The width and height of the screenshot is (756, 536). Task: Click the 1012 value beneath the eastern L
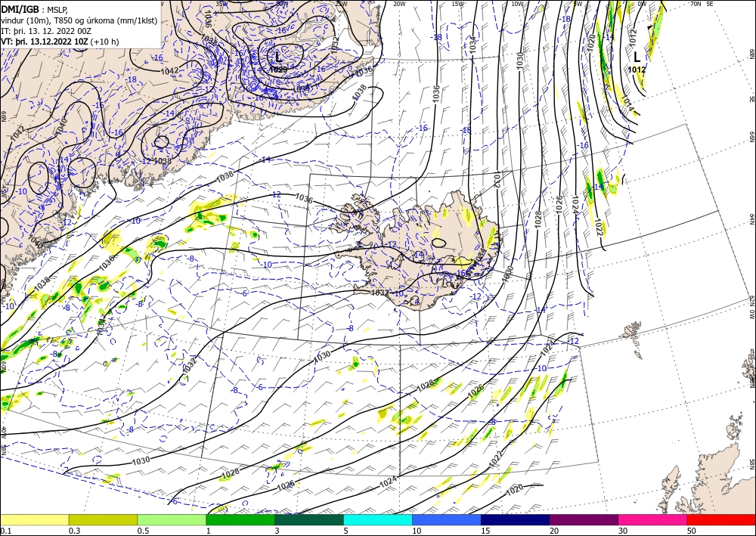[637, 70]
